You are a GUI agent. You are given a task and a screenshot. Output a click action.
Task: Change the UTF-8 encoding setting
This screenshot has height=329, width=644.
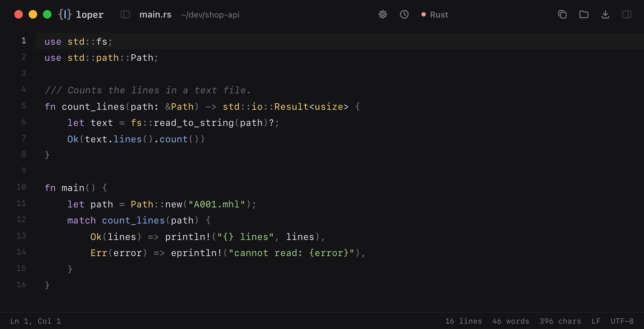coord(622,321)
